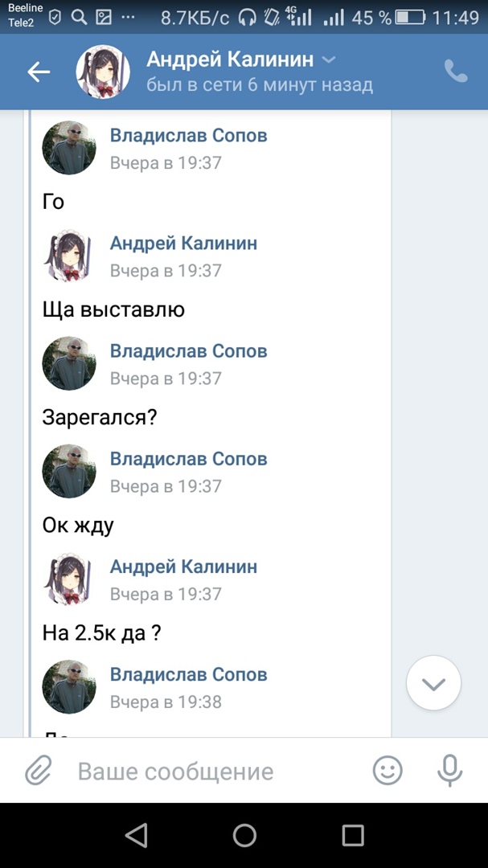Open Андрей Калинин name above 'Ща выставлю'

[183, 243]
